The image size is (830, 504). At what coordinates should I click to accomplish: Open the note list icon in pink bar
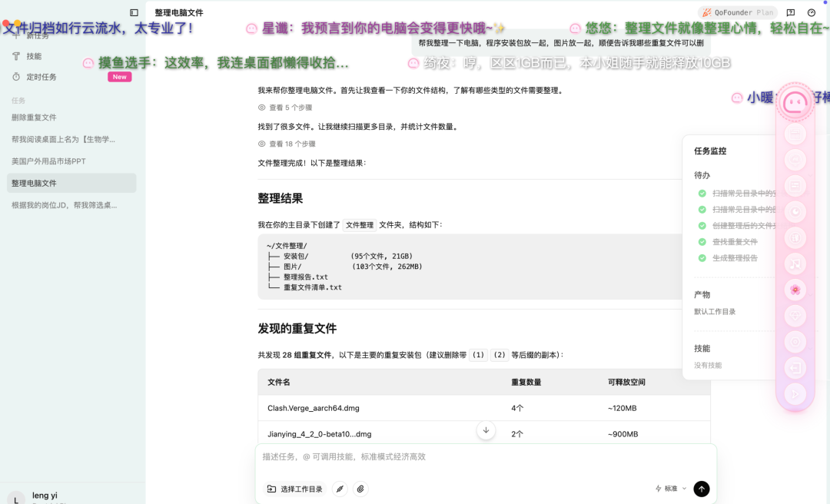click(795, 186)
